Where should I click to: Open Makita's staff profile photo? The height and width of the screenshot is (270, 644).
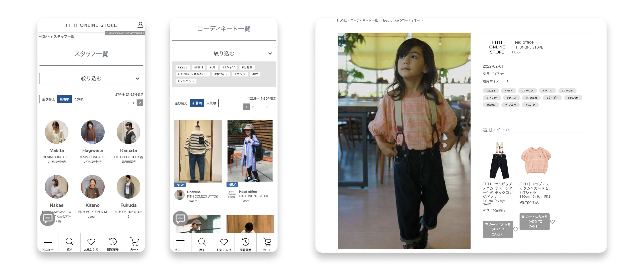point(56,132)
